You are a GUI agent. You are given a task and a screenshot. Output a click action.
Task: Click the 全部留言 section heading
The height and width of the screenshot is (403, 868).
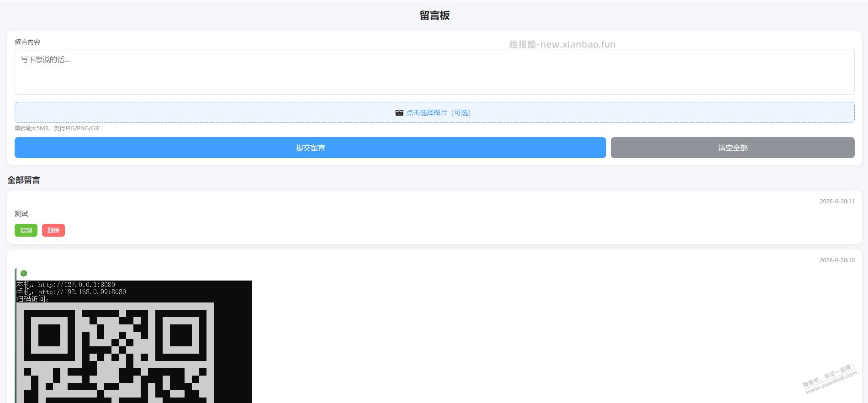pyautogui.click(x=24, y=180)
